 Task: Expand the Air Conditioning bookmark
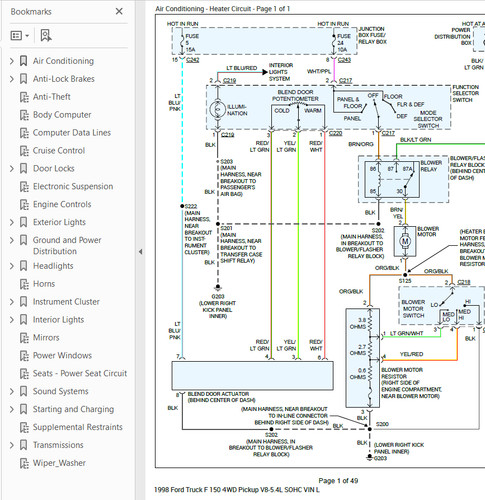tap(12, 61)
